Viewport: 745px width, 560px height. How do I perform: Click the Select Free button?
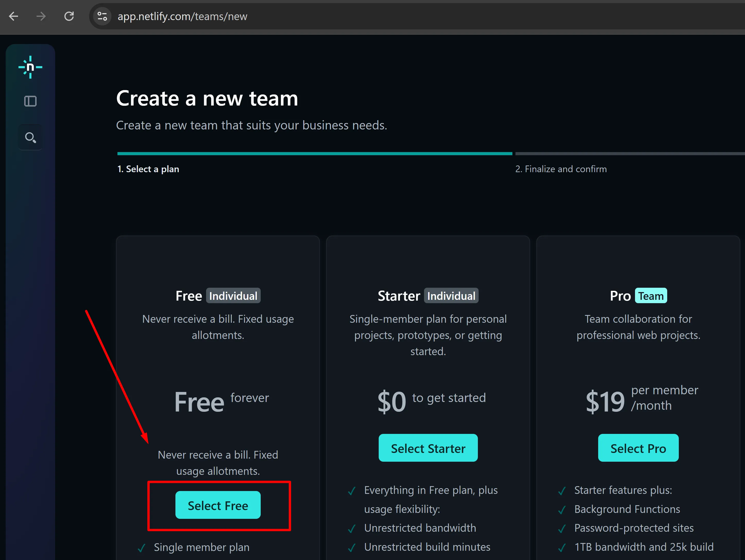218,505
